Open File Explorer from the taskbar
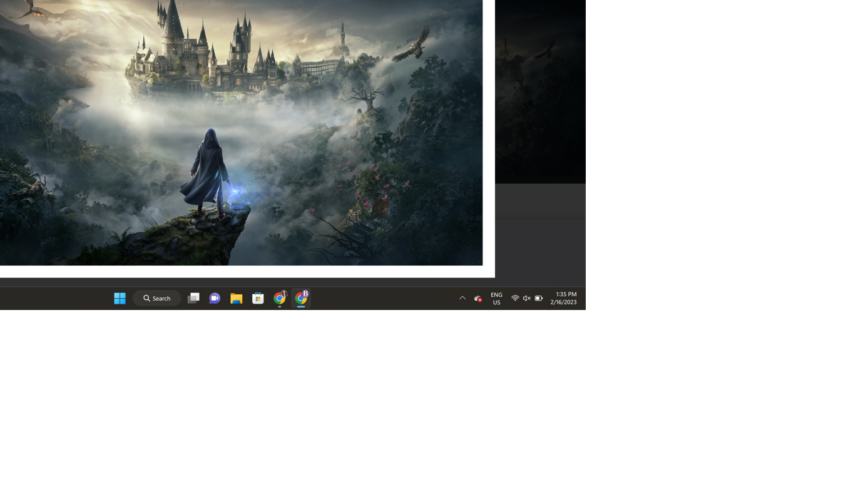Image resolution: width=868 pixels, height=491 pixels. point(237,299)
